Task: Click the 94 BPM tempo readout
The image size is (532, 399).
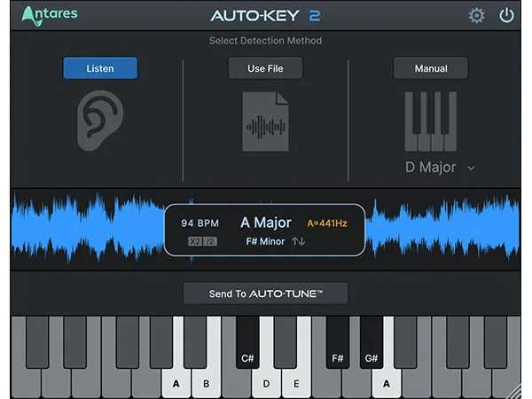Action: (x=200, y=223)
